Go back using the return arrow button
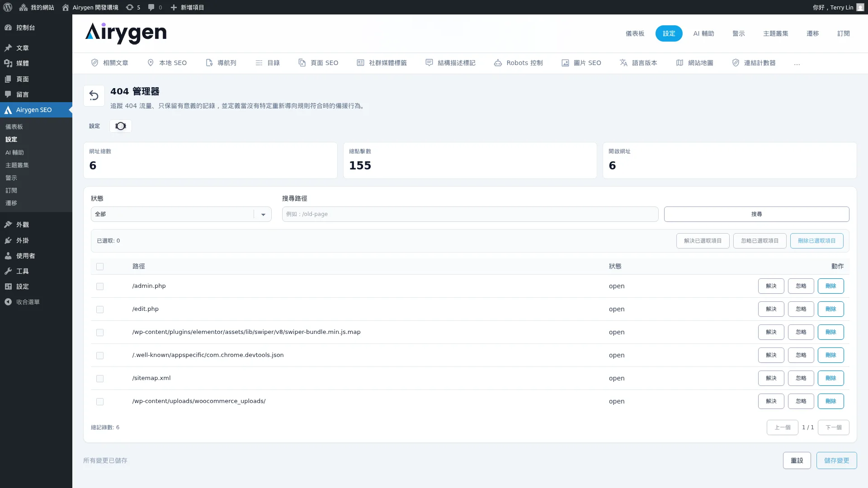Viewport: 868px width, 488px height. [94, 96]
